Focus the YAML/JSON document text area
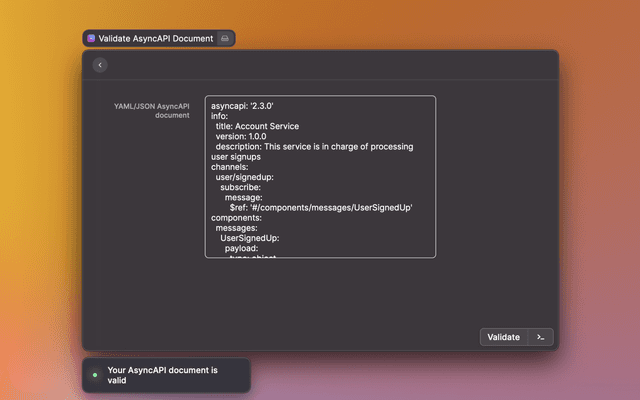This screenshot has height=400, width=640. coord(320,177)
